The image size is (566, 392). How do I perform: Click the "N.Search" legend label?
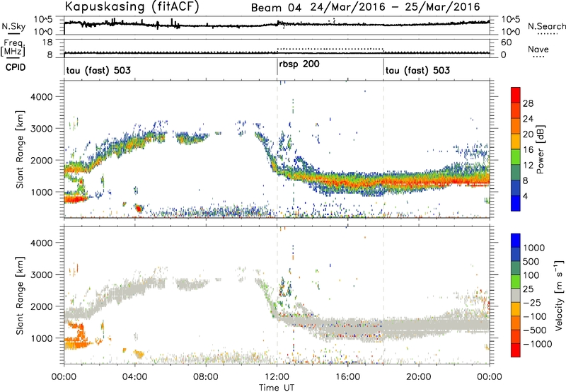[x=546, y=26]
